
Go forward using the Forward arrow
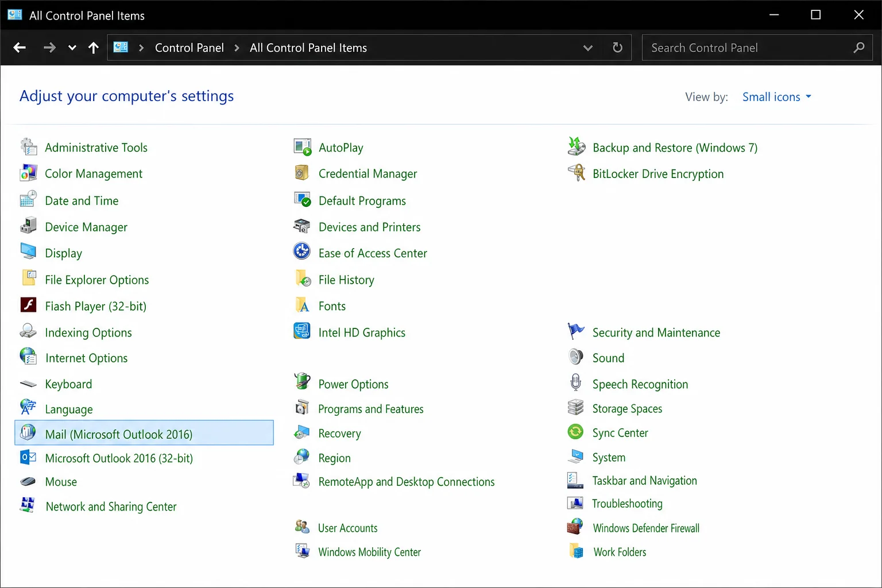[x=49, y=48]
